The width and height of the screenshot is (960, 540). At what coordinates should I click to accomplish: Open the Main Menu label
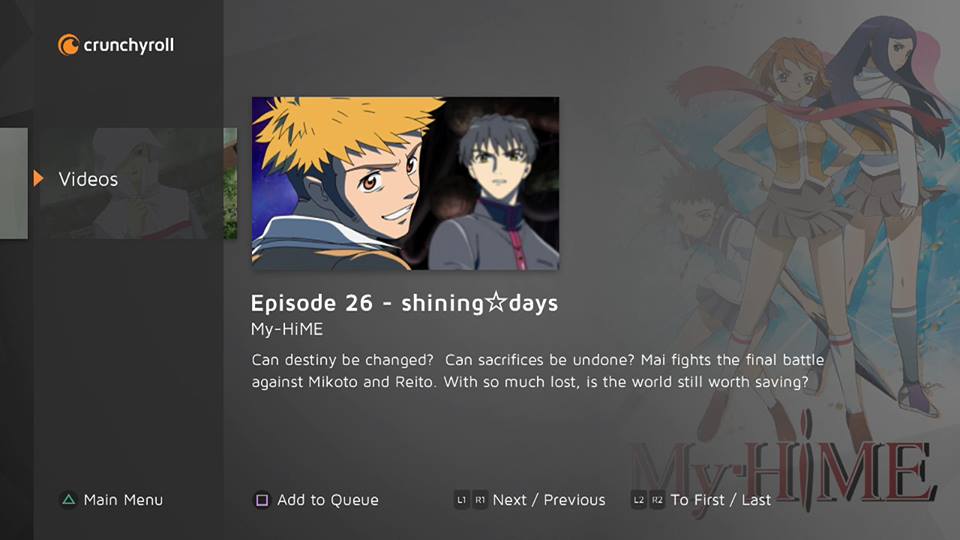124,500
